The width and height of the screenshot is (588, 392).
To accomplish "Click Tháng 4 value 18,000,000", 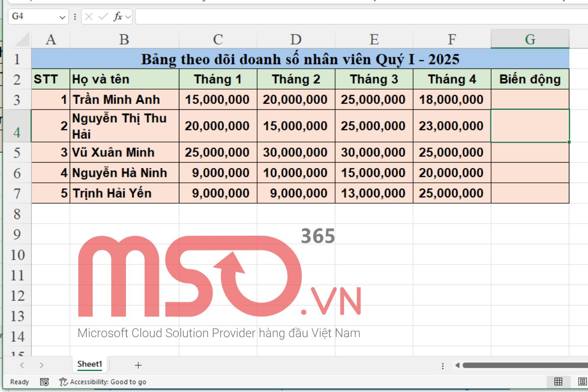I will [x=452, y=99].
